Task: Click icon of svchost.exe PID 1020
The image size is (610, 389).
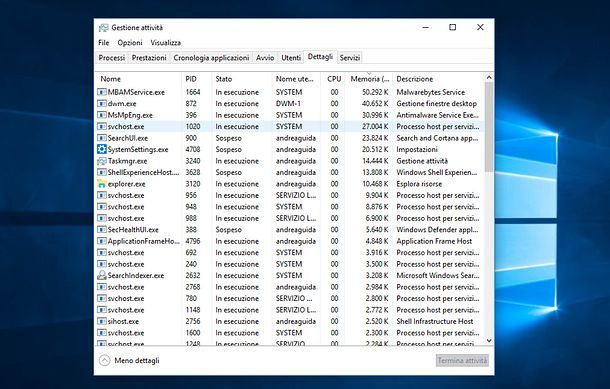Action: pyautogui.click(x=102, y=126)
